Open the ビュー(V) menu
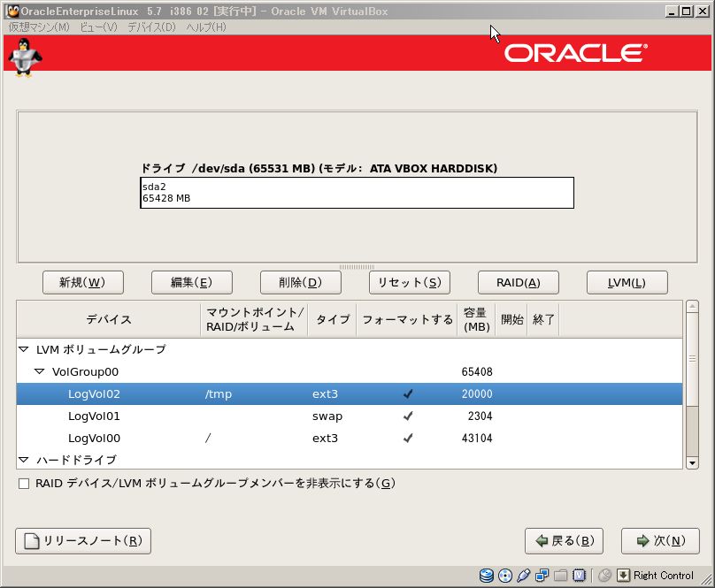Screen dimensions: 715x588 [x=98, y=27]
